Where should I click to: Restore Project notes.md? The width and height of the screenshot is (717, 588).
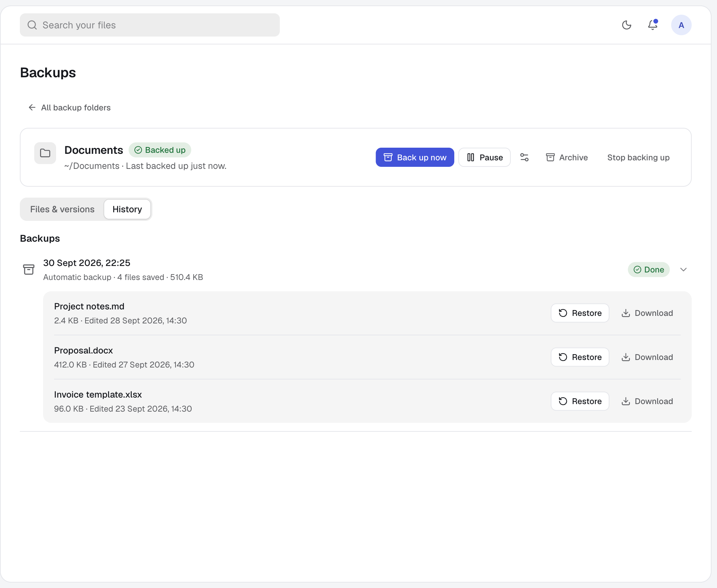(x=580, y=313)
